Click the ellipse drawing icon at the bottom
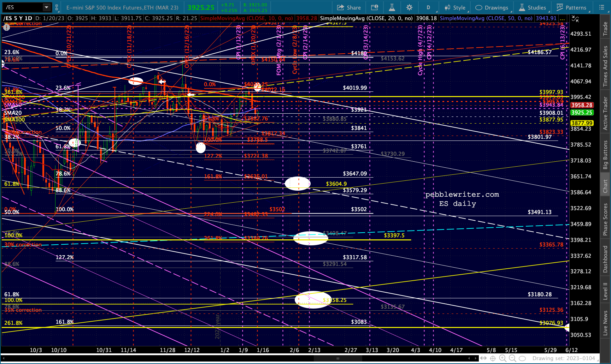 (x=522, y=358)
